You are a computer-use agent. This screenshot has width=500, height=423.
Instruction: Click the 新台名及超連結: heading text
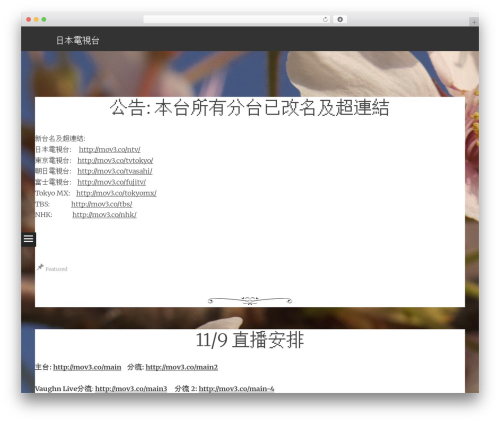point(60,138)
